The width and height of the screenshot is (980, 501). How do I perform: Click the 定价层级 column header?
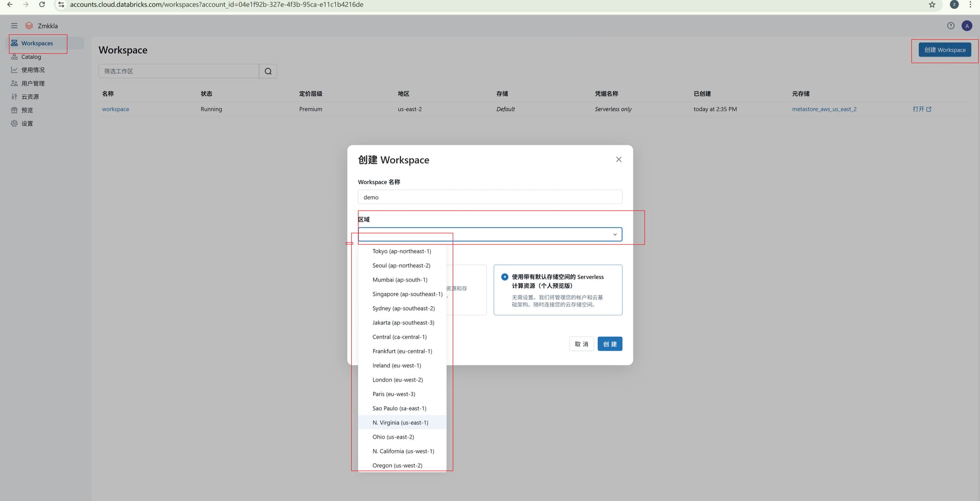(311, 94)
